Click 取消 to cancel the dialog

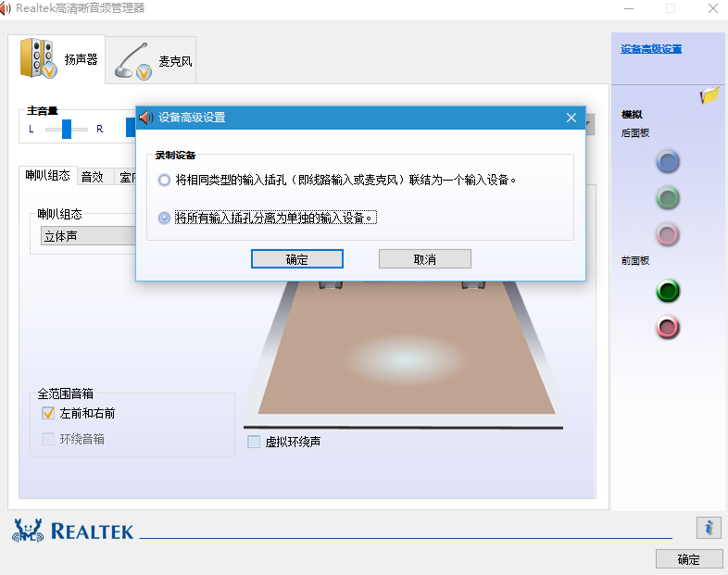[x=424, y=259]
